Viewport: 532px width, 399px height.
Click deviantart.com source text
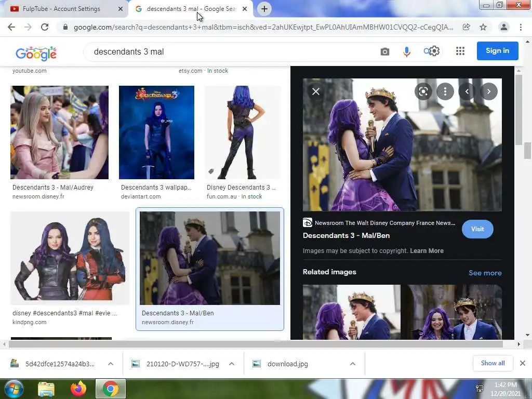pyautogui.click(x=141, y=196)
